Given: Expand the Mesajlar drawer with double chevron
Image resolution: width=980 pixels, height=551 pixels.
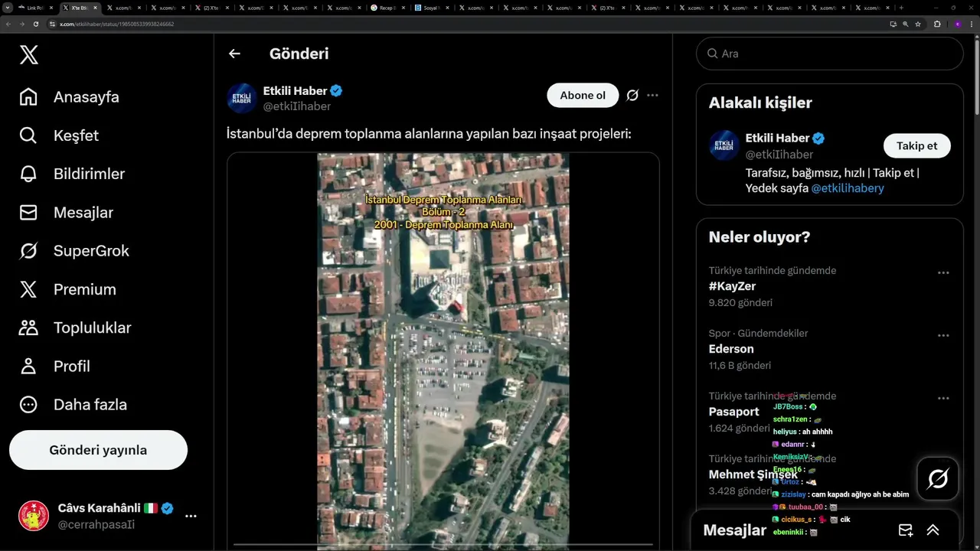Looking at the screenshot, I should pyautogui.click(x=933, y=530).
